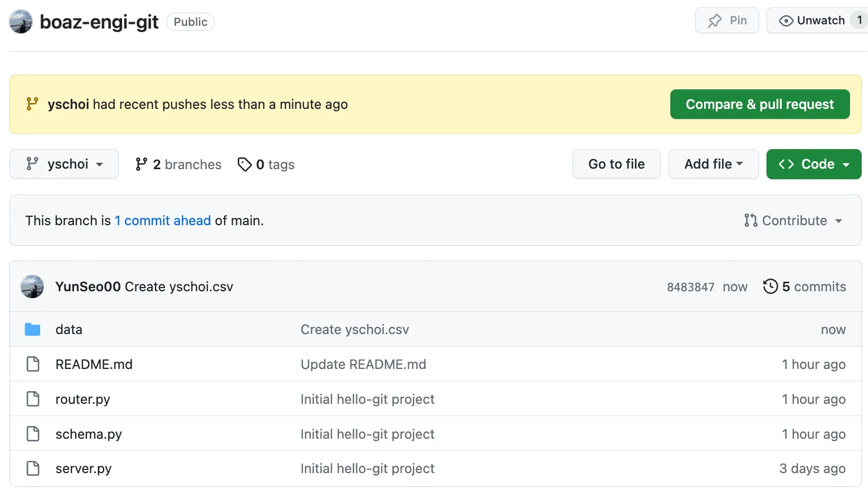Click the server.py file icon
This screenshot has width=868, height=499.
[x=33, y=468]
